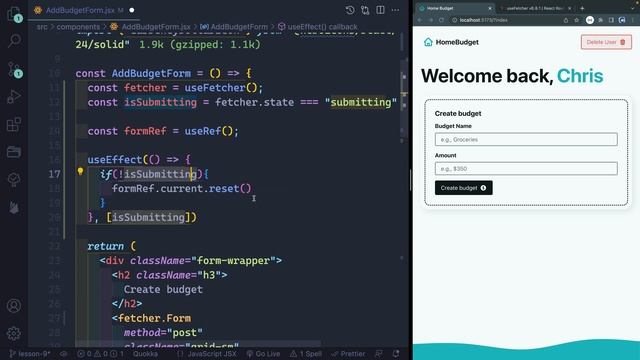Open the browser extensions puzzle icon
This screenshot has width=640, height=360.
pyautogui.click(x=600, y=20)
